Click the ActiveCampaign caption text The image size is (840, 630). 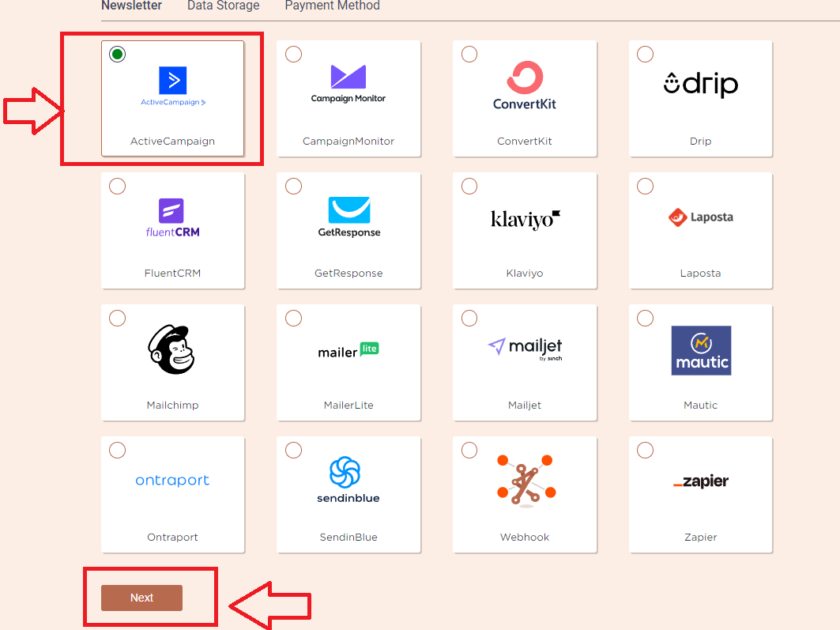[x=172, y=141]
